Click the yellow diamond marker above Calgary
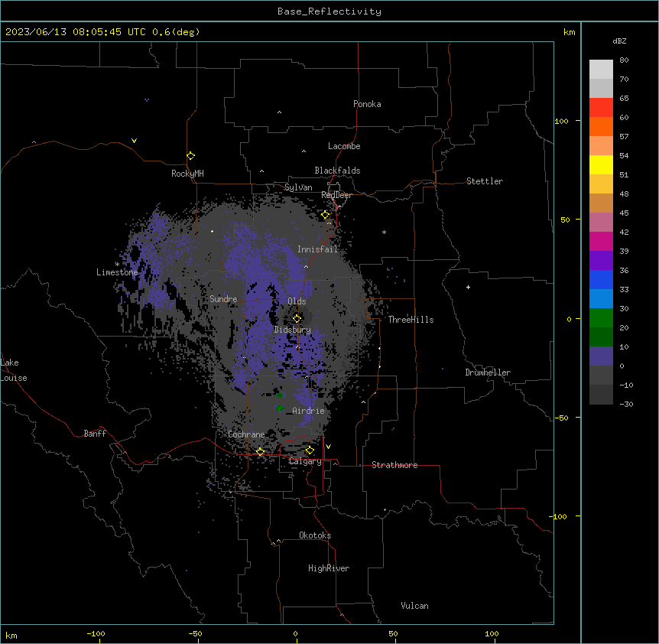 tap(310, 450)
